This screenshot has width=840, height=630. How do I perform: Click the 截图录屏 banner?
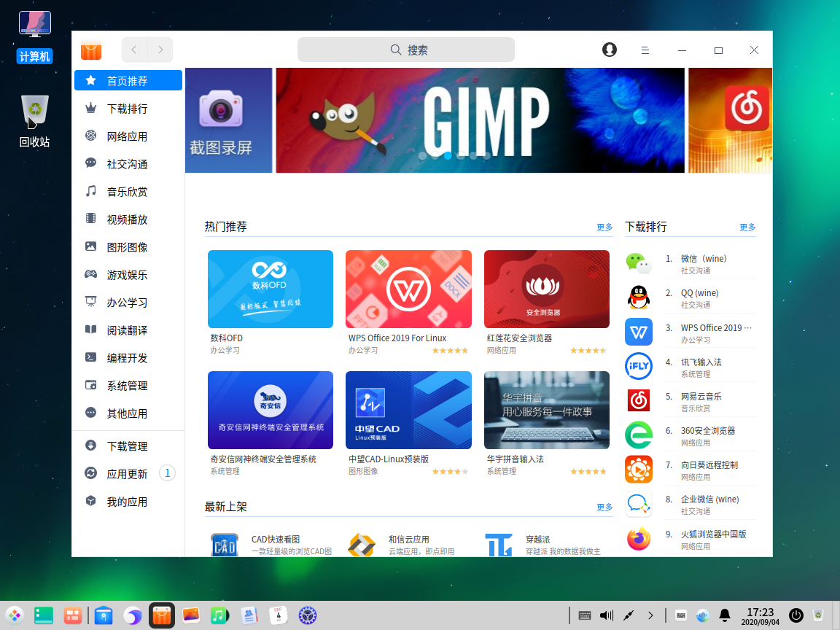coord(229,120)
